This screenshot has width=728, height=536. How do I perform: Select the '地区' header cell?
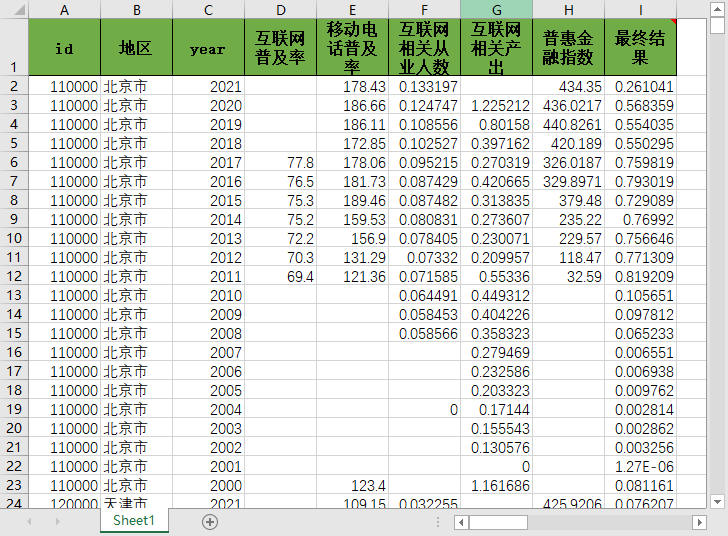click(x=136, y=47)
